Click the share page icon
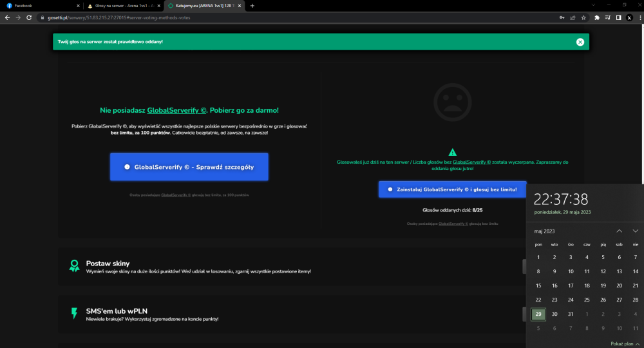This screenshot has height=348, width=644. point(573,17)
